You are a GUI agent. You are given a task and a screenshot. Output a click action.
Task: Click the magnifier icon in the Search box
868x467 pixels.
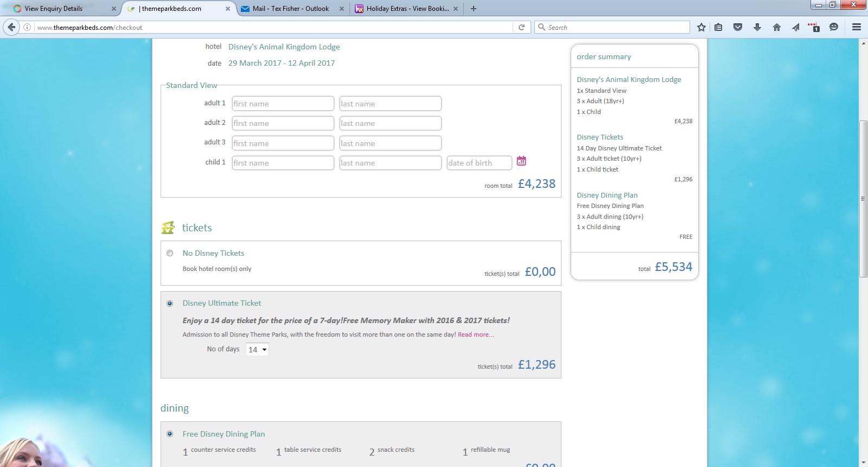tap(541, 27)
